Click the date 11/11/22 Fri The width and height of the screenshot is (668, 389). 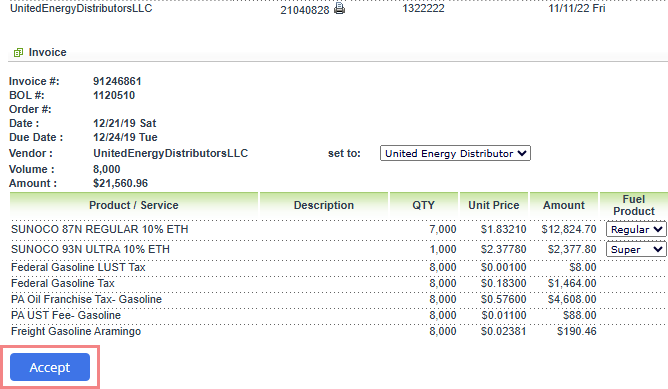pyautogui.click(x=577, y=9)
